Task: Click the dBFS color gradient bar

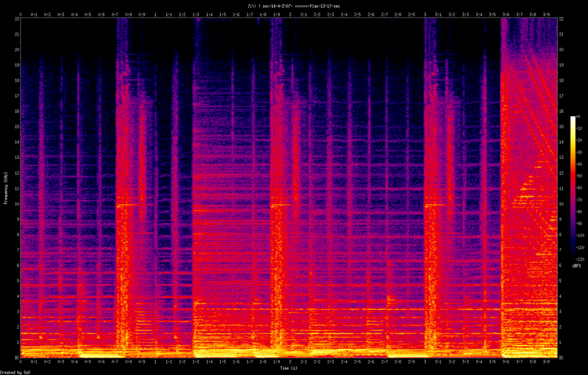Action: tap(573, 187)
